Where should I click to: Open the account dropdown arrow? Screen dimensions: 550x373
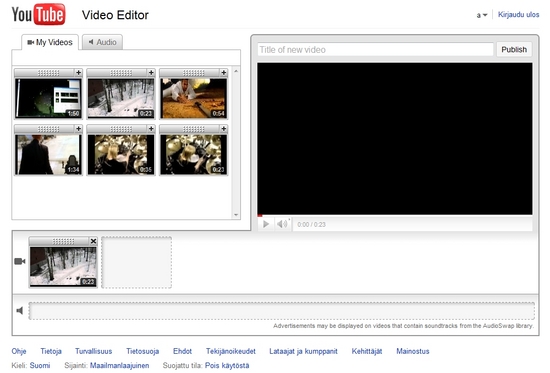(485, 15)
